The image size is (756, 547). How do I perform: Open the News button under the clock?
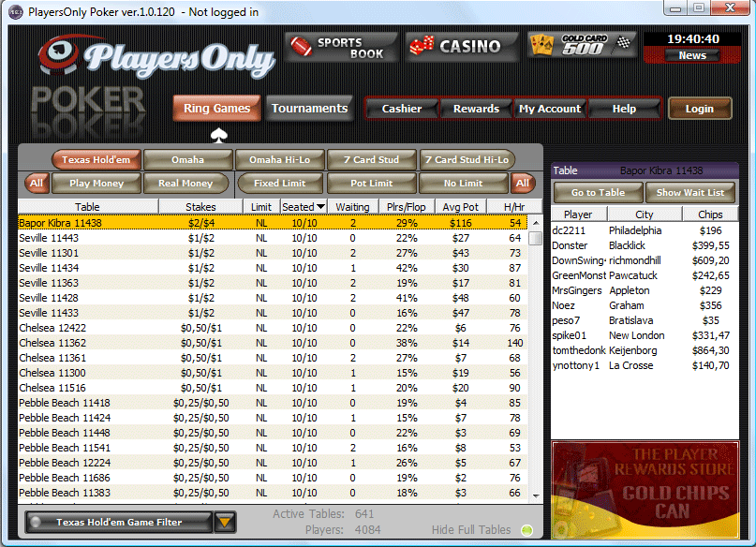pos(692,55)
